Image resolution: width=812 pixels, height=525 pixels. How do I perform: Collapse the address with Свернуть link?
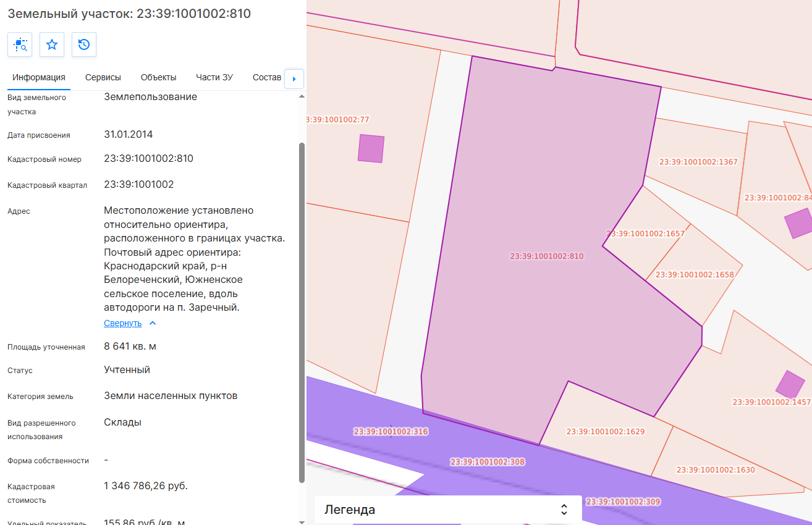pyautogui.click(x=123, y=323)
